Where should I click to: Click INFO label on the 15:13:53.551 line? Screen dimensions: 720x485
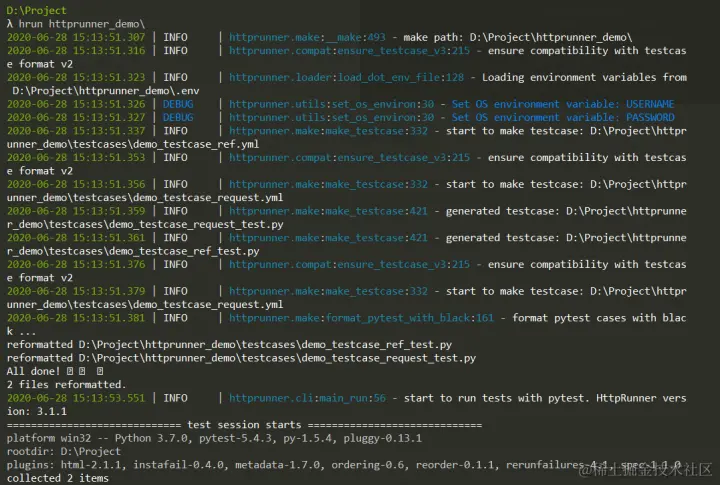[x=175, y=398]
